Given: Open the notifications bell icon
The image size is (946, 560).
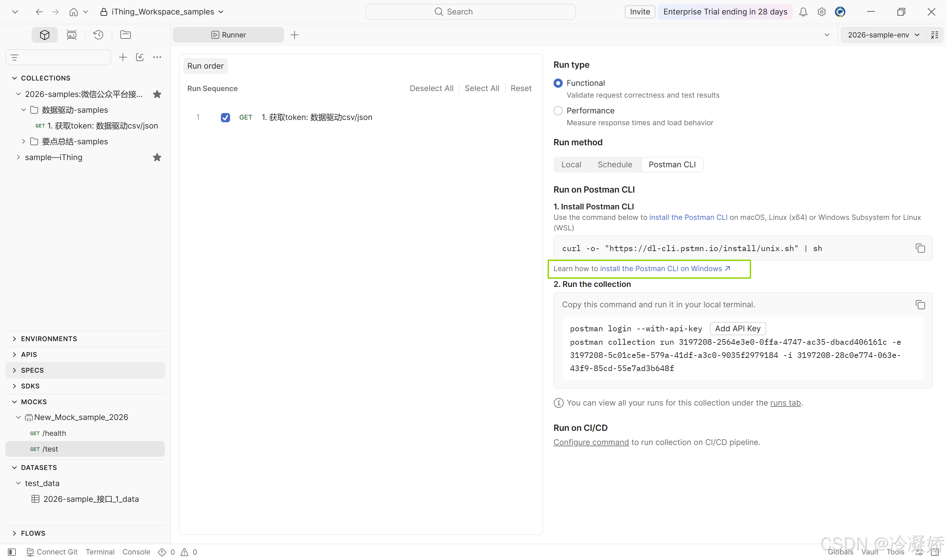Looking at the screenshot, I should coord(803,12).
